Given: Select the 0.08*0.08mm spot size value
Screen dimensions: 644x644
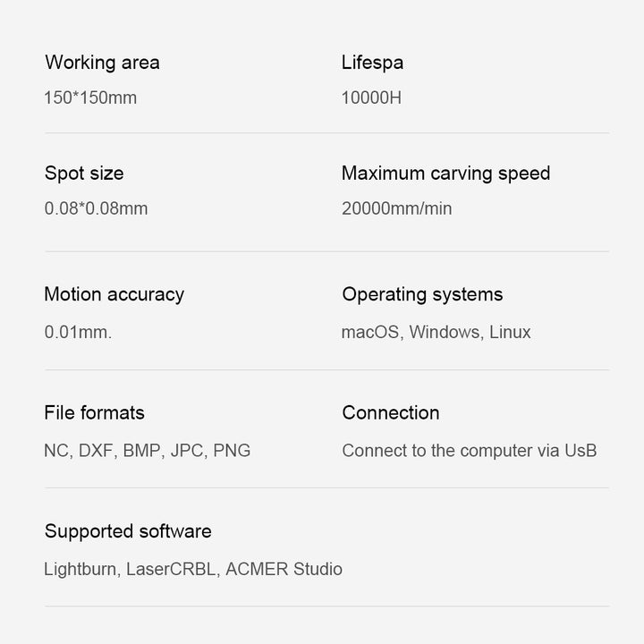Looking at the screenshot, I should 96,208.
